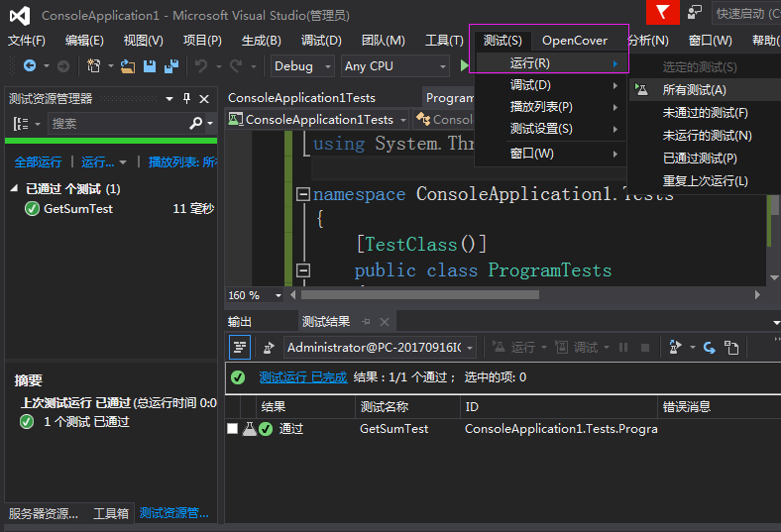The image size is (781, 532).
Task: Collapse the namespace code block
Action: tap(303, 194)
